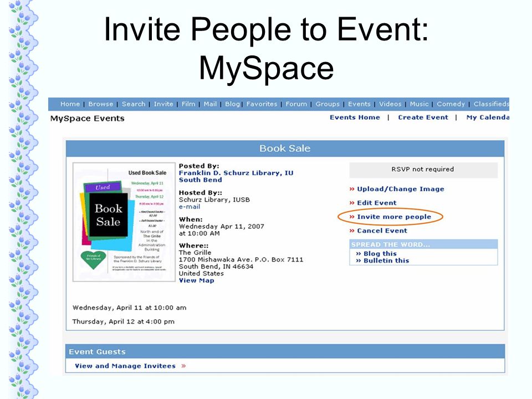Open the View Map link
The height and width of the screenshot is (399, 532).
point(196,280)
